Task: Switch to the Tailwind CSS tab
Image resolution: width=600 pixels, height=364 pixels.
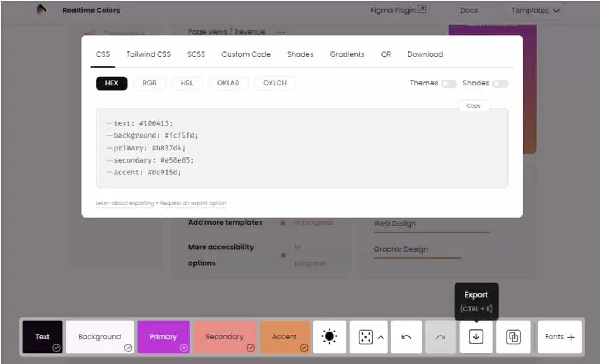Action: click(148, 54)
